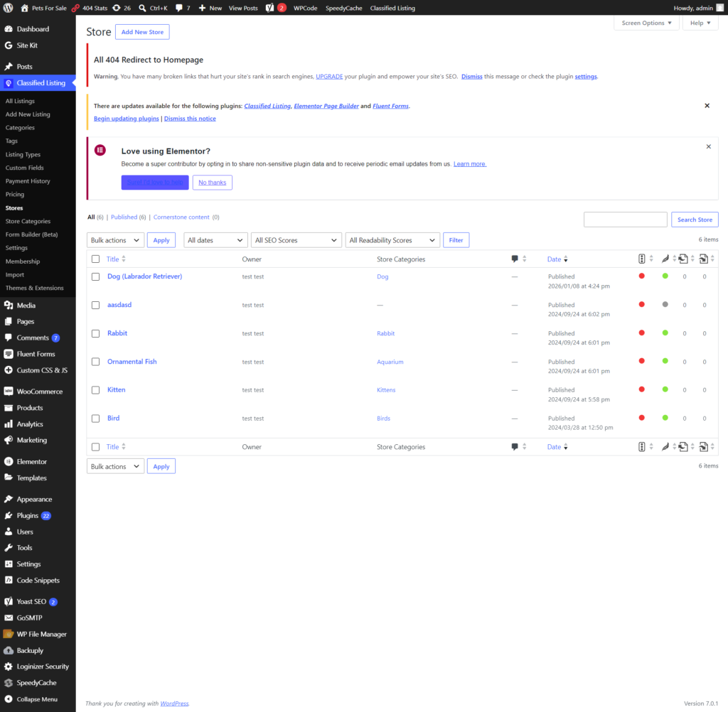Expand the Help panel

[700, 23]
